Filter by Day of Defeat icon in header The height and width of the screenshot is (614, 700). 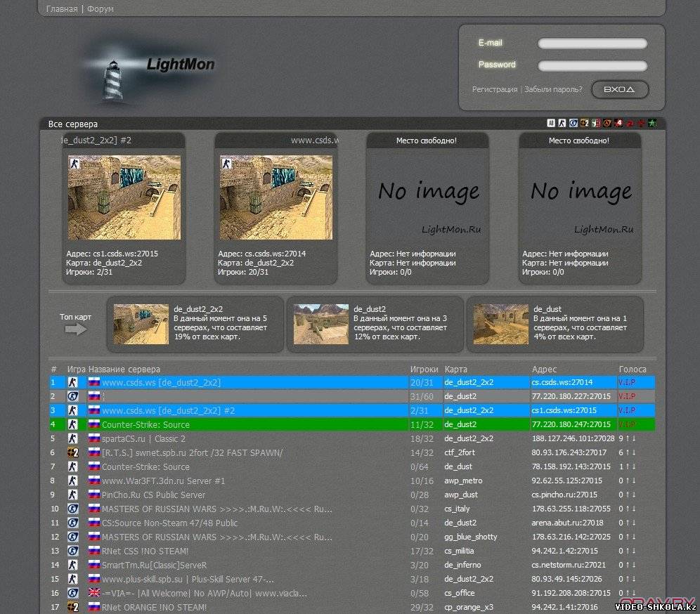point(596,123)
